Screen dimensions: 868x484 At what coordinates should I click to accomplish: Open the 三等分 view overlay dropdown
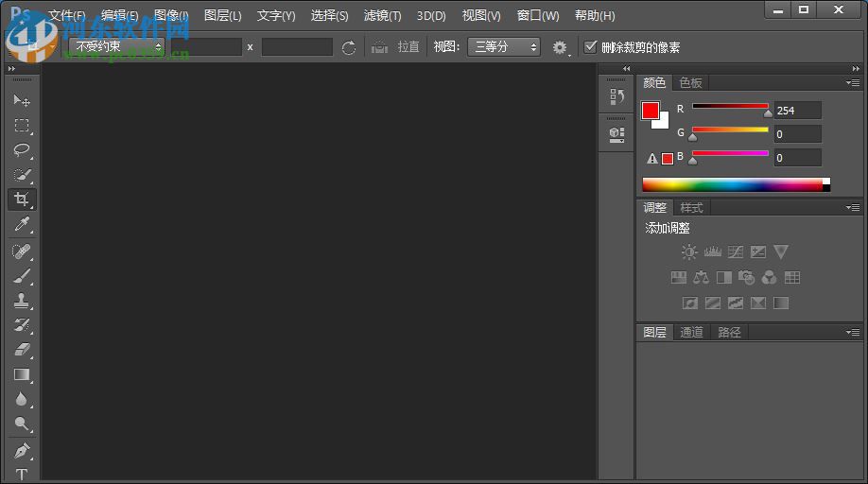click(504, 47)
